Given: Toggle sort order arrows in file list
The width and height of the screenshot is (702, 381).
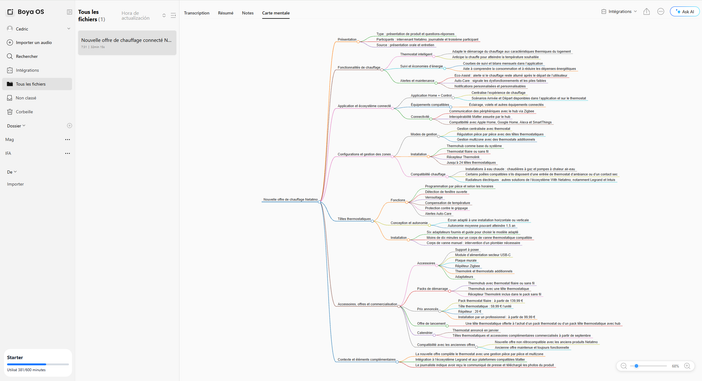Looking at the screenshot, I should [x=164, y=16].
